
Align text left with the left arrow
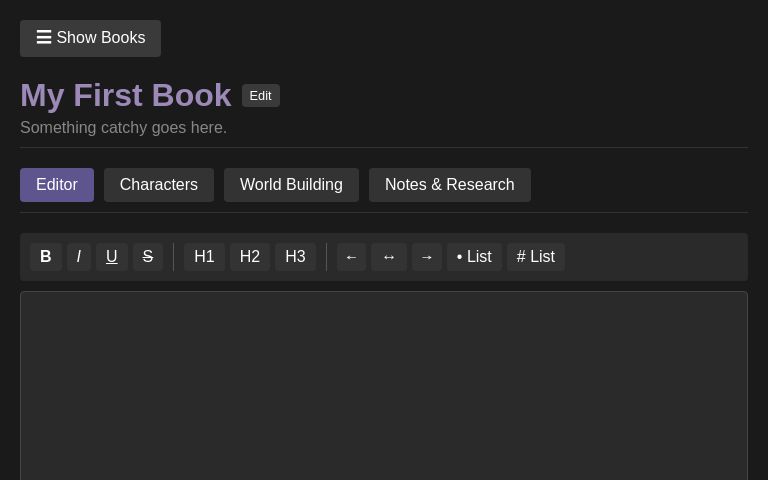(351, 257)
